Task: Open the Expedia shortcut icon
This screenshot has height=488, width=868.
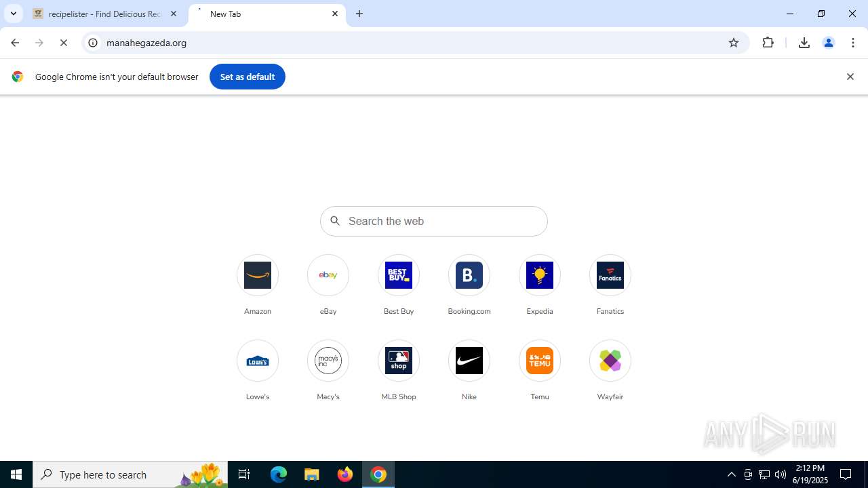Action: [x=540, y=275]
